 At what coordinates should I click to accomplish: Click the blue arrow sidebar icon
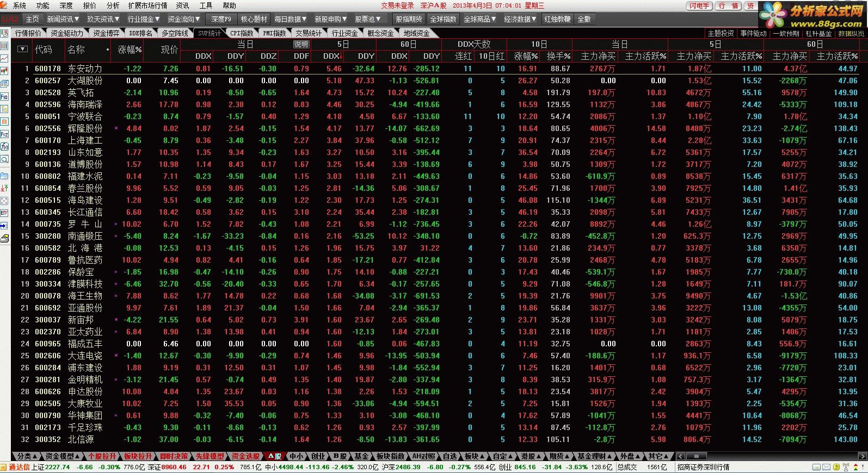click(x=4, y=225)
